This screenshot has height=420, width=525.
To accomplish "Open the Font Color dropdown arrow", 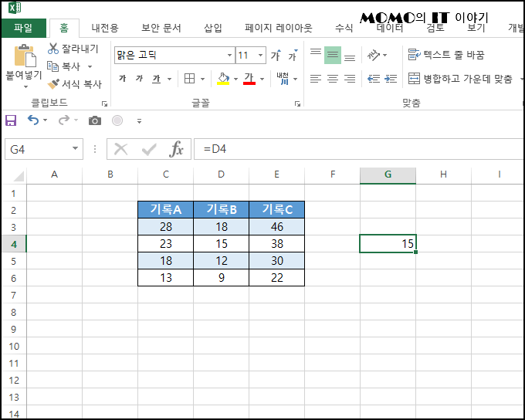I will 262,79.
